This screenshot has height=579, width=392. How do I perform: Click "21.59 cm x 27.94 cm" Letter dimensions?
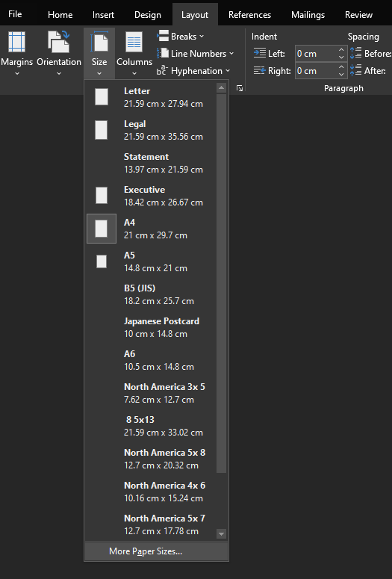click(164, 104)
